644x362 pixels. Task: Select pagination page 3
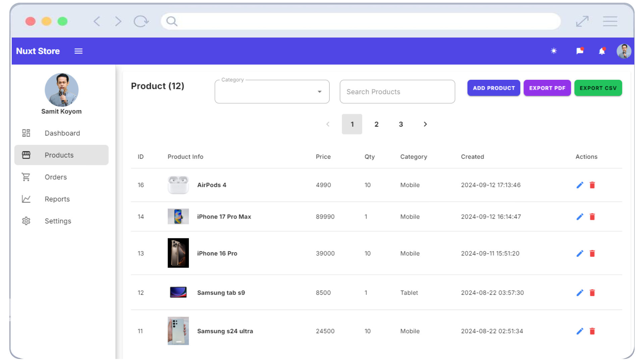tap(401, 124)
